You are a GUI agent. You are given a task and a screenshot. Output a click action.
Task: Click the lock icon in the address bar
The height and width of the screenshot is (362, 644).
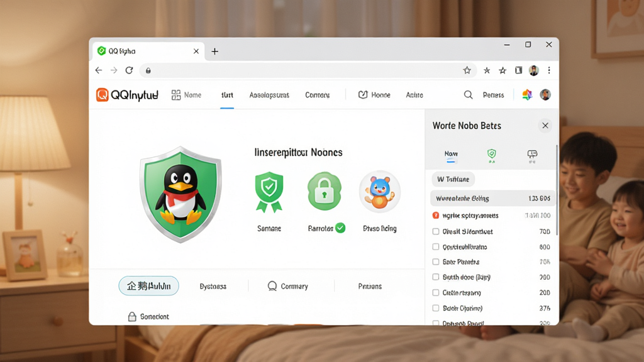click(x=148, y=70)
